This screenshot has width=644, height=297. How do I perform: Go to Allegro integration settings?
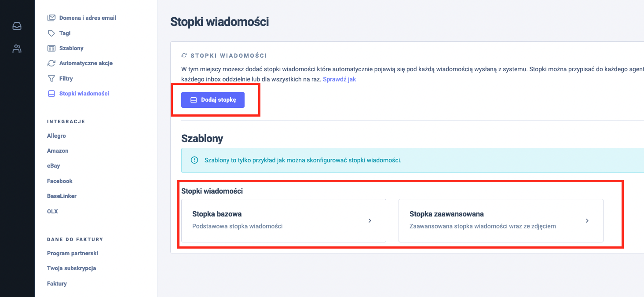(56, 136)
